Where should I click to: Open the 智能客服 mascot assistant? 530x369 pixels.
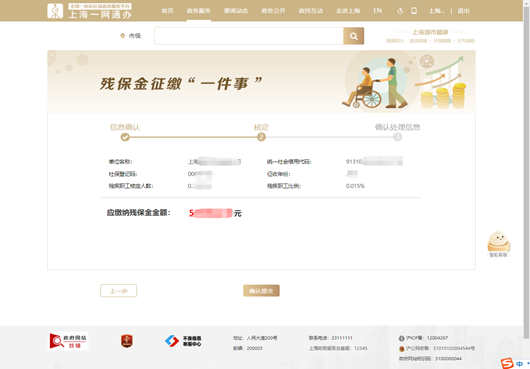[x=499, y=244]
